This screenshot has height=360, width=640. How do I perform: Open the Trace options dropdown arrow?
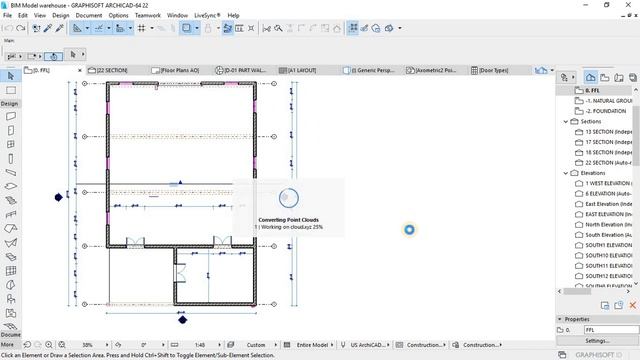(x=197, y=28)
